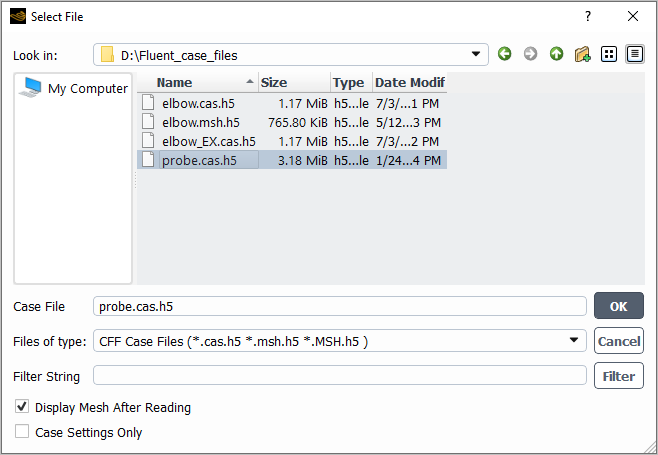Screen dimensions: 658x455
Task: Click the folder icon in Look in box
Action: 107,55
